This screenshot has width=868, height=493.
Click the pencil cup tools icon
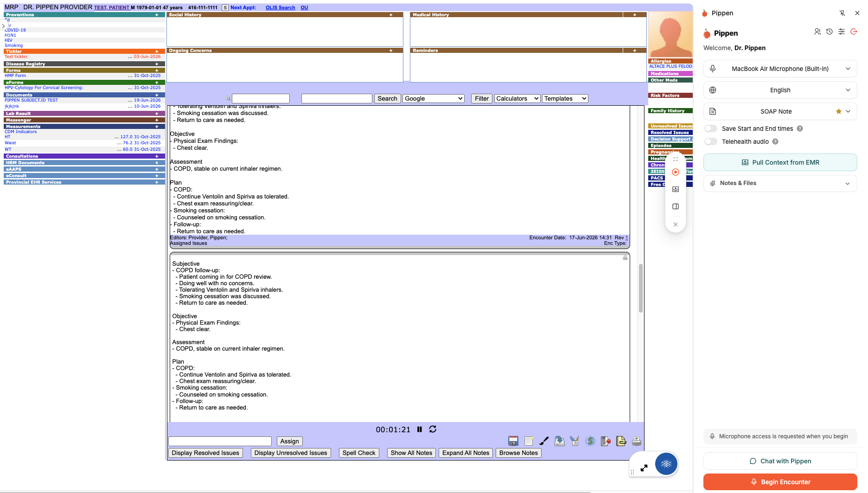(x=574, y=441)
